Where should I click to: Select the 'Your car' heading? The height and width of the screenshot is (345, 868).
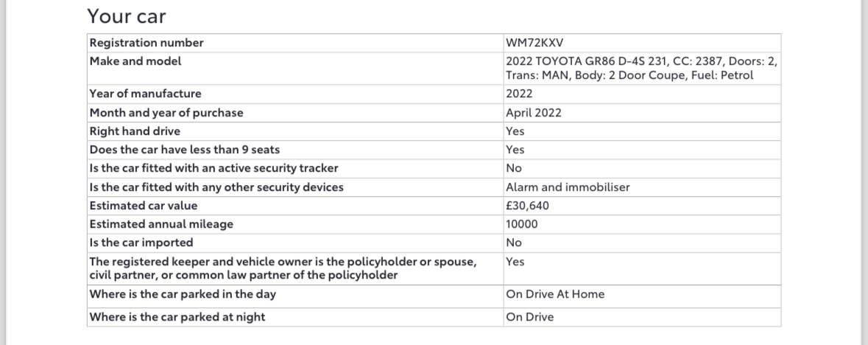pos(126,16)
